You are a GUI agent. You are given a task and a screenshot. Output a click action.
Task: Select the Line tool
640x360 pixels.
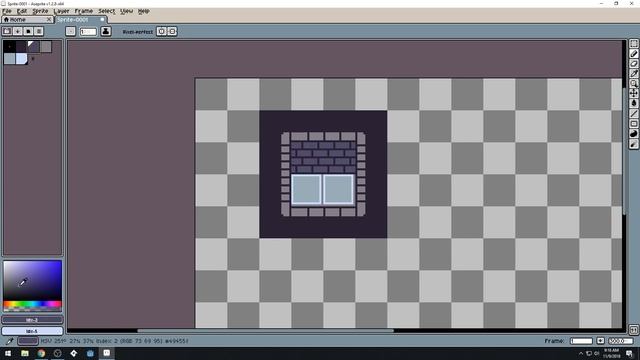[633, 113]
